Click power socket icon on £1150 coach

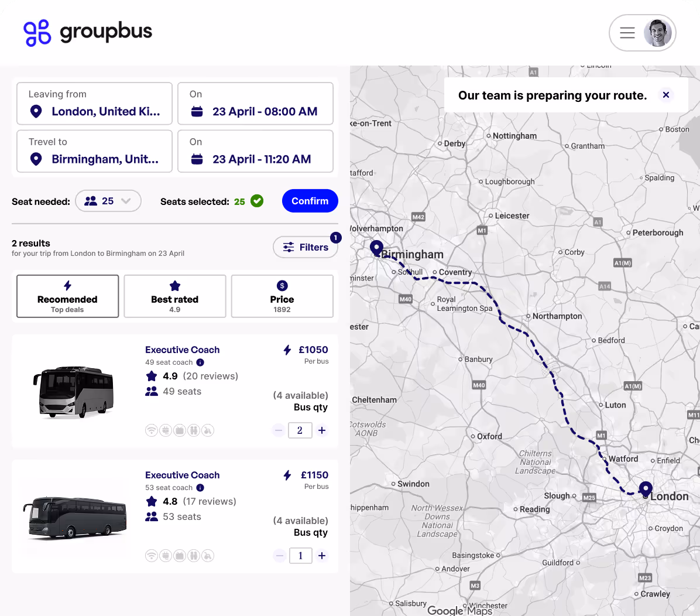(x=166, y=556)
